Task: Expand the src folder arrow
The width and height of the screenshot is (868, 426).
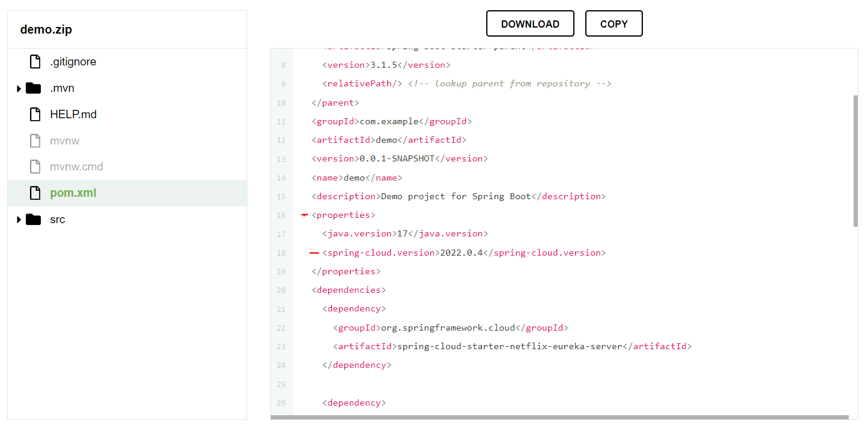Action: pos(19,220)
